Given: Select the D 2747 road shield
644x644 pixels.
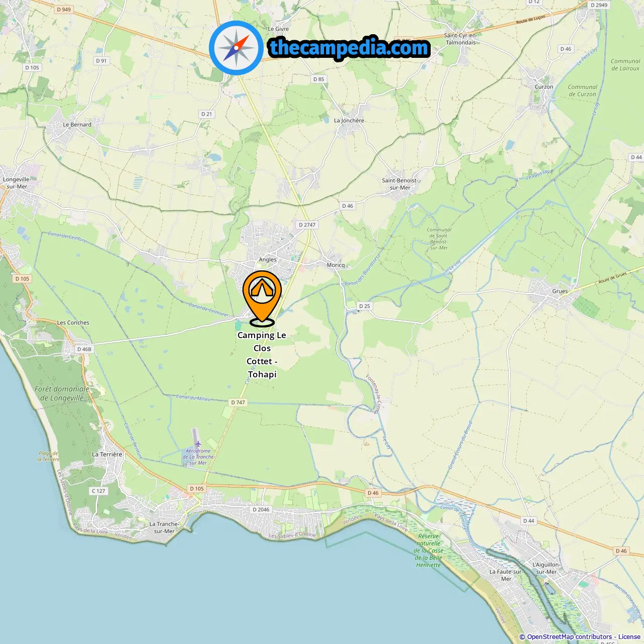Looking at the screenshot, I should coord(307,225).
